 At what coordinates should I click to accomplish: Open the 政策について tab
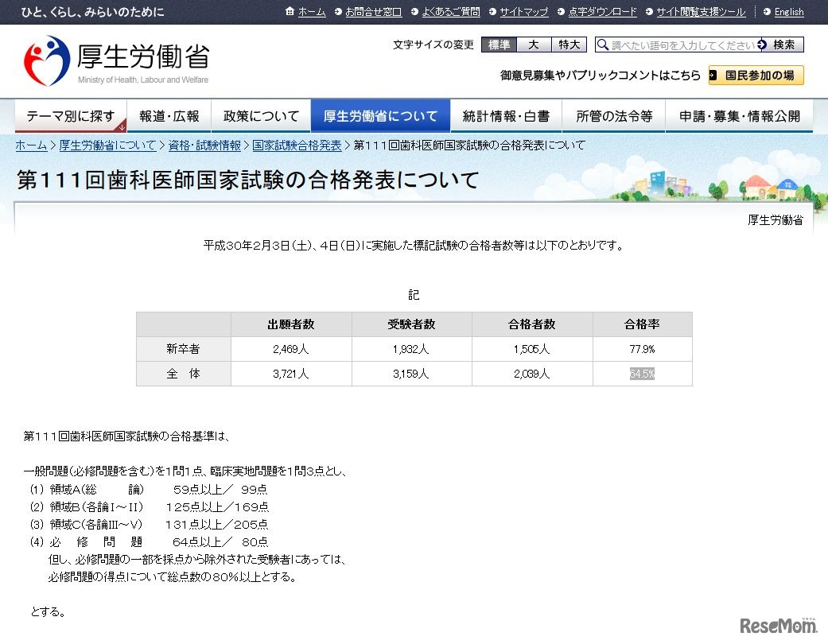point(262,115)
